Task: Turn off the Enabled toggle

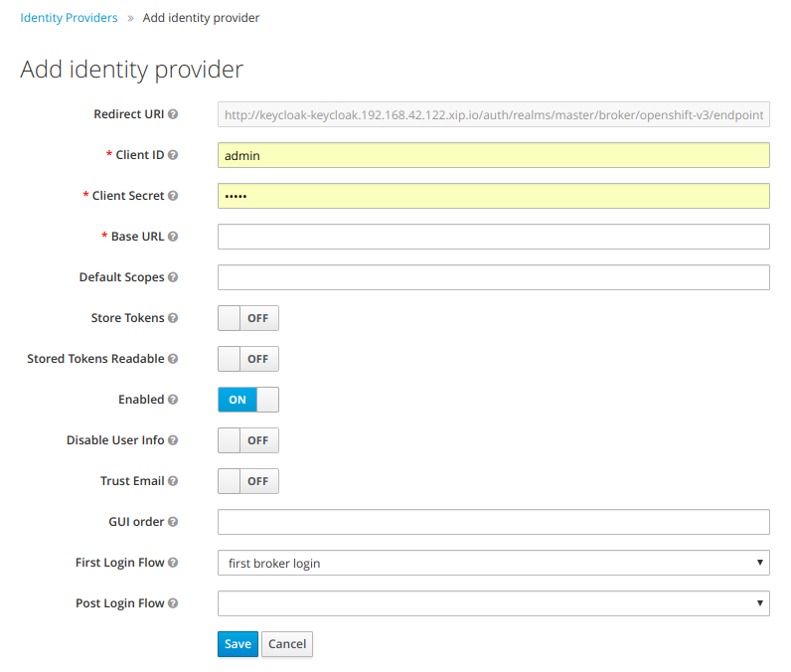Action: click(248, 400)
